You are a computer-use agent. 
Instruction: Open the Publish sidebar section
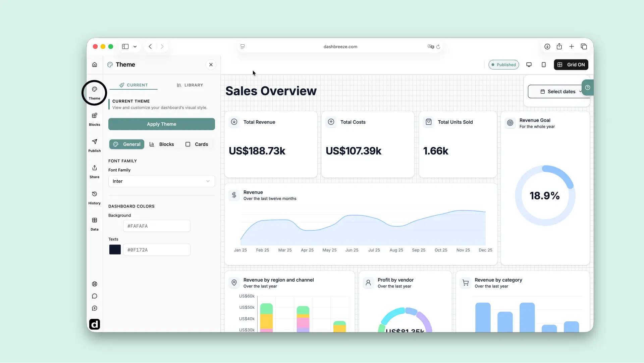tap(95, 145)
